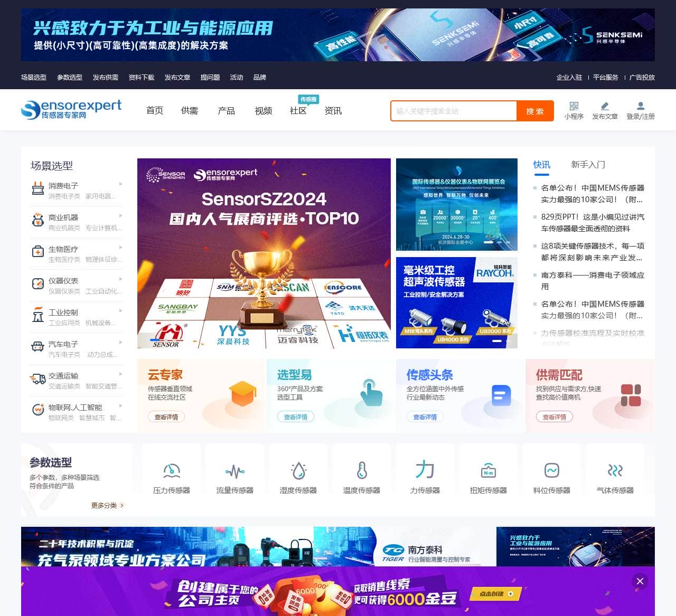676x616 pixels.
Task: Select the 交通运输 truck icon
Action: (x=38, y=378)
